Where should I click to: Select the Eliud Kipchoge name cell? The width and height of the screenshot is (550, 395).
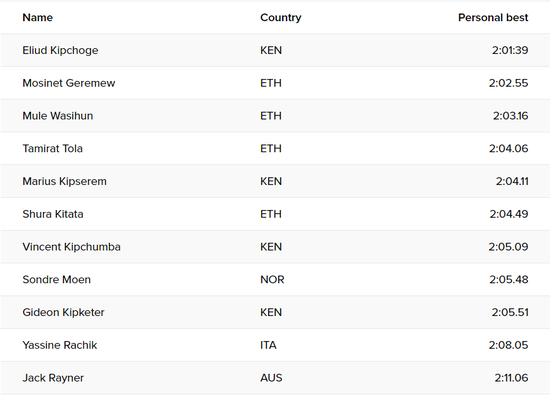click(60, 50)
